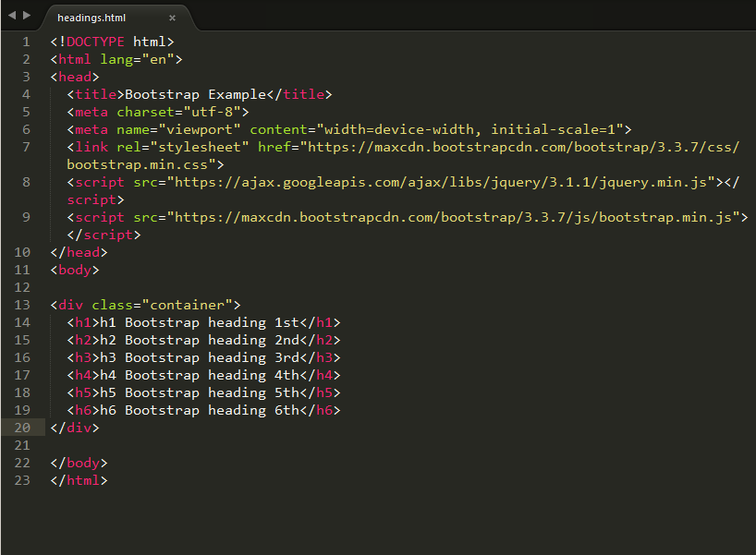756x555 pixels.
Task: Go to previous tab with left arrow
Action: point(12,16)
